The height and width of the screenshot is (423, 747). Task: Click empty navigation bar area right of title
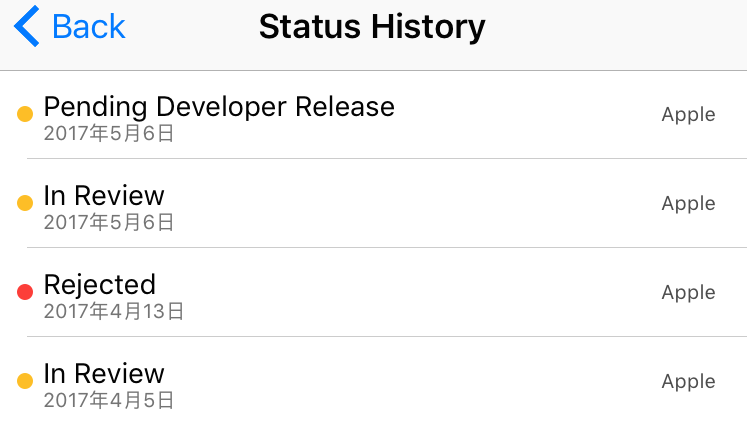(620, 30)
